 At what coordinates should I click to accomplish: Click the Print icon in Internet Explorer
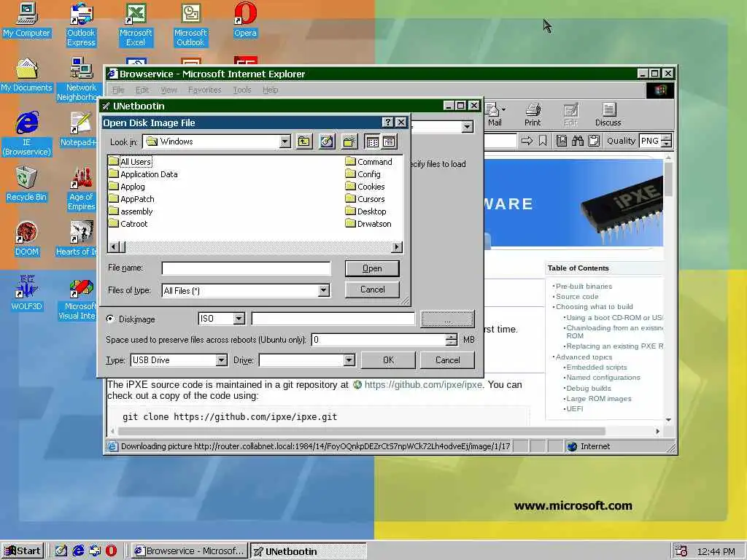click(533, 114)
